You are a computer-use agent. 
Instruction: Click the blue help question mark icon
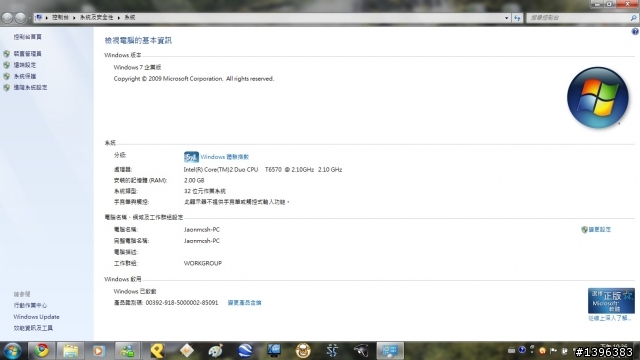(x=635, y=31)
